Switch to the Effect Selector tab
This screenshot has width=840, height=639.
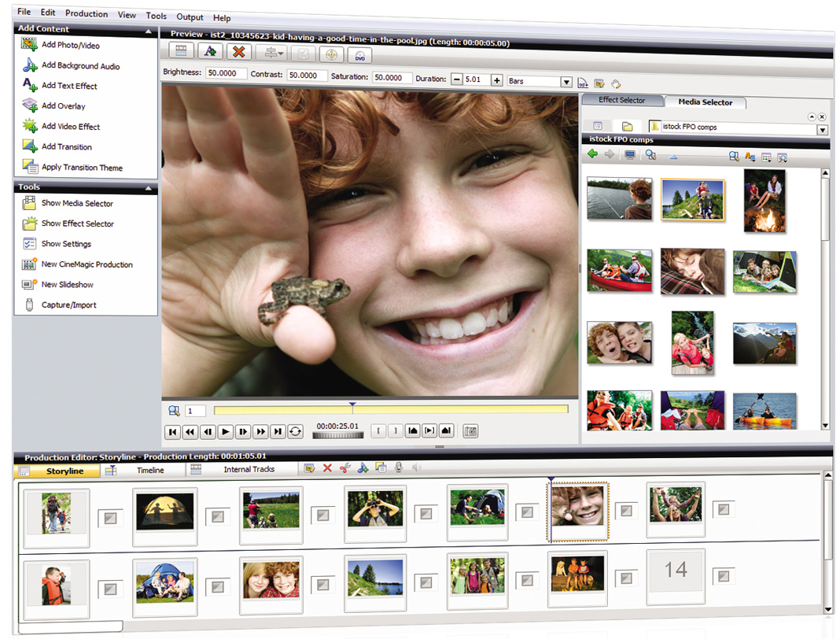click(x=621, y=101)
